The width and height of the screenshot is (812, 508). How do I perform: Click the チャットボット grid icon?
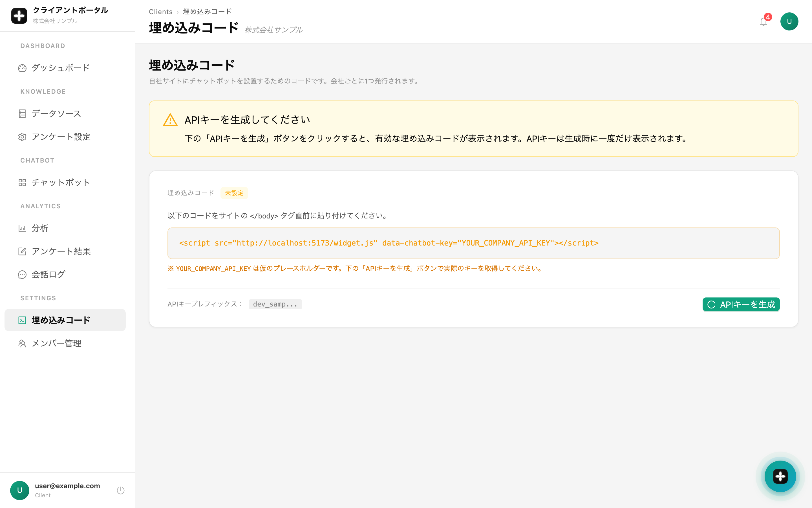coord(22,182)
